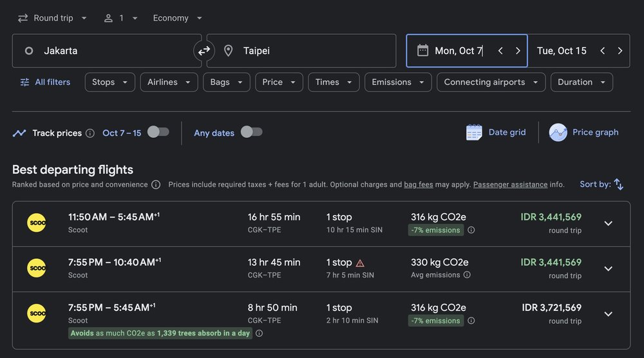This screenshot has width=644, height=358.
Task: Open the Stops filter
Action: [x=109, y=82]
